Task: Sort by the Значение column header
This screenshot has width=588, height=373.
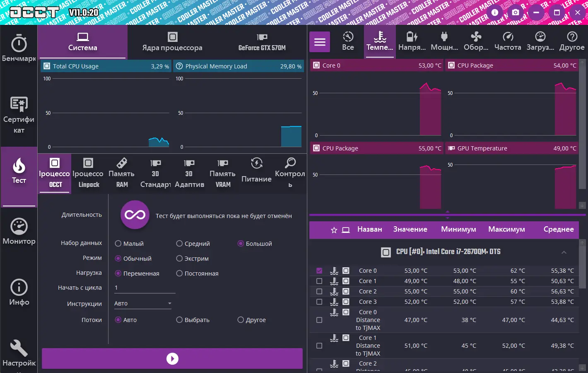Action: pos(410,229)
